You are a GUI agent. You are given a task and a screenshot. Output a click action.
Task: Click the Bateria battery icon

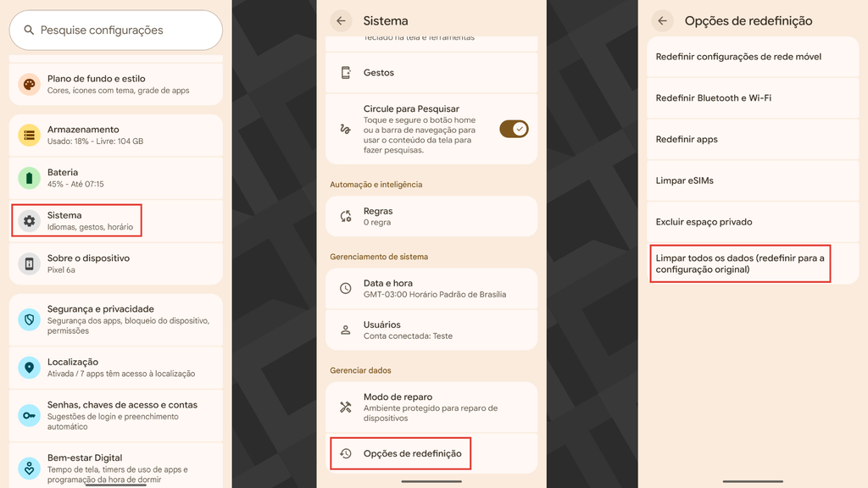coord(29,178)
